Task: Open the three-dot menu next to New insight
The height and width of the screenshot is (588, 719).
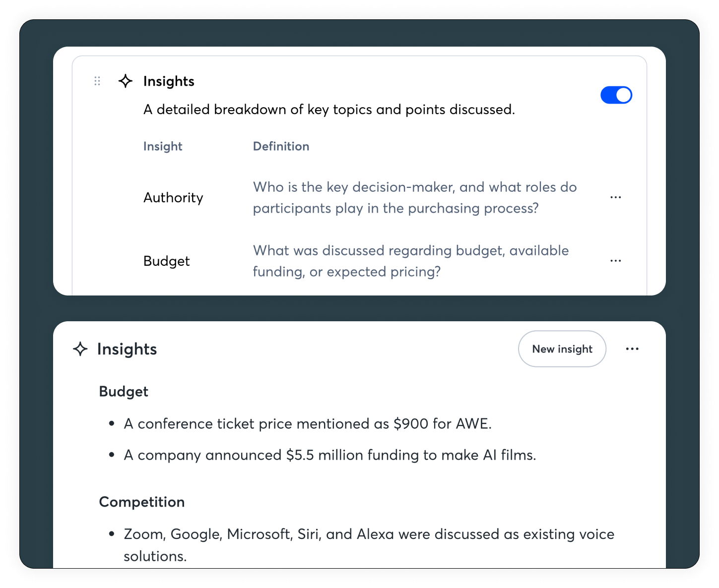Action: click(x=632, y=349)
